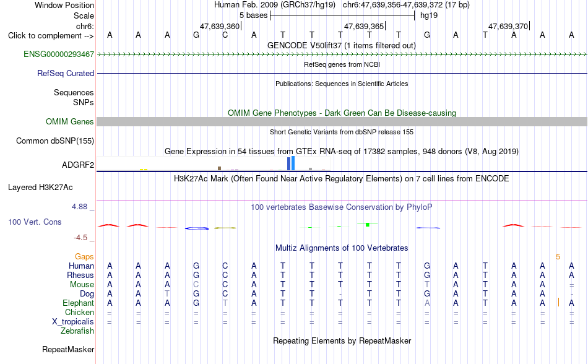The width and height of the screenshot is (588, 364).
Task: Click the C base in the complement sequence row
Action: (x=225, y=35)
